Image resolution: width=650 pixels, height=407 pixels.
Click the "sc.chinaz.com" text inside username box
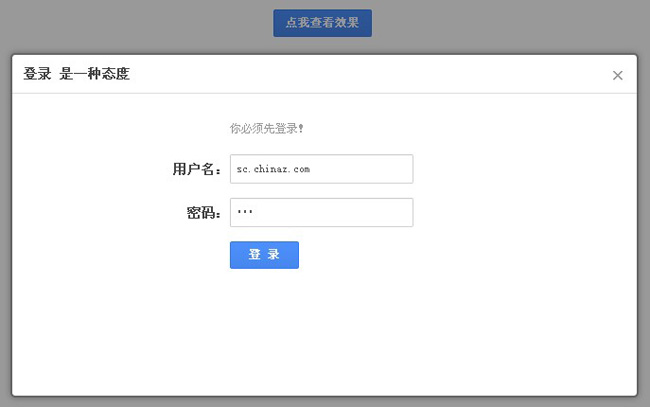coord(273,169)
